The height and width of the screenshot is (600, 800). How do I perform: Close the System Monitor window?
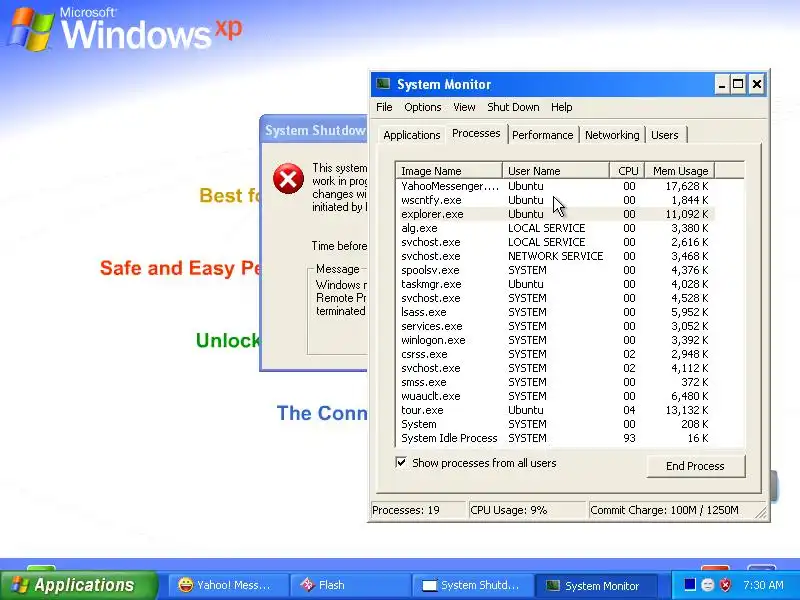click(757, 85)
